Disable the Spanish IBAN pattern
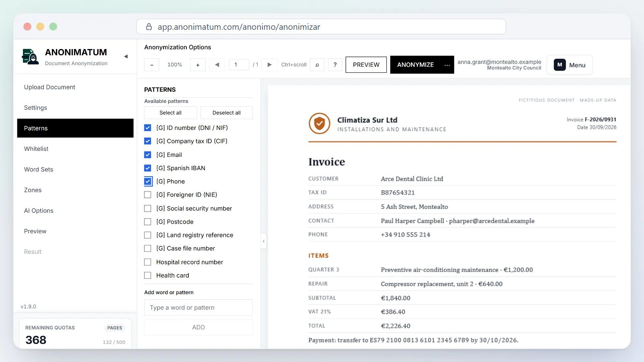 point(148,168)
